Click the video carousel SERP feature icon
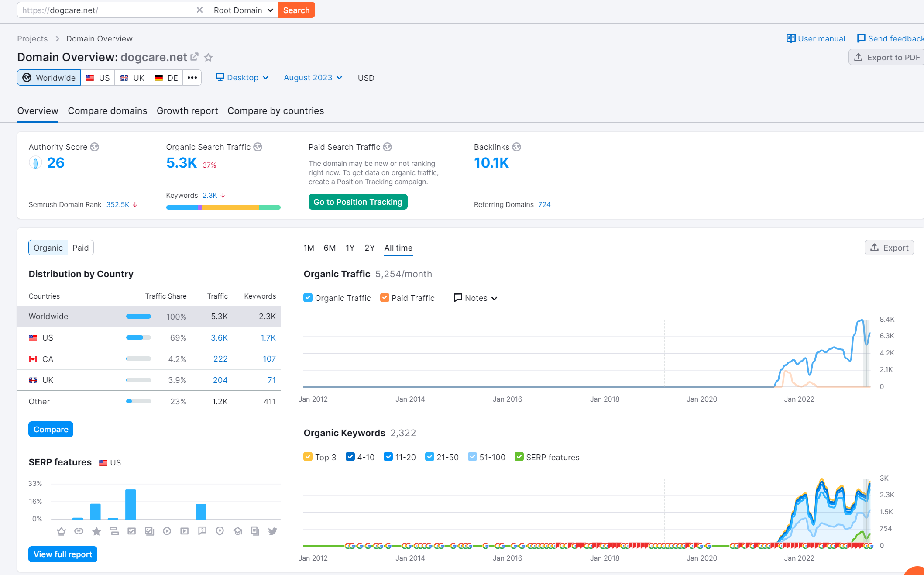 click(x=185, y=531)
